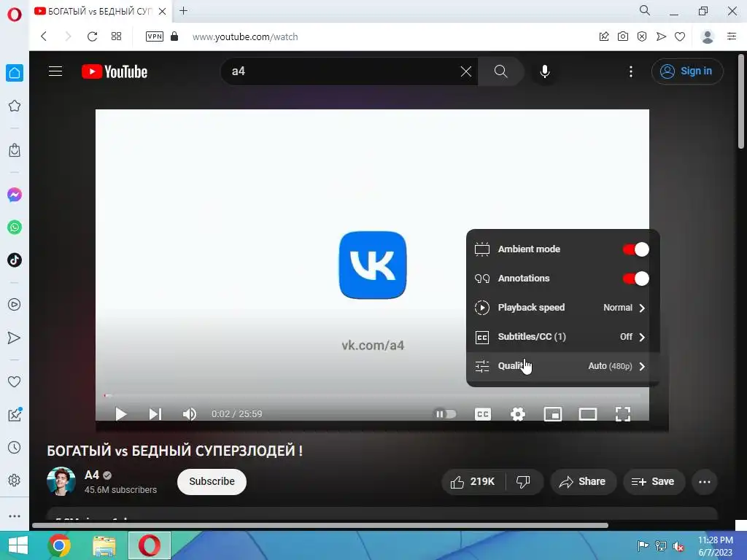Image resolution: width=747 pixels, height=560 pixels.
Task: Click the Sign in button
Action: coord(687,71)
